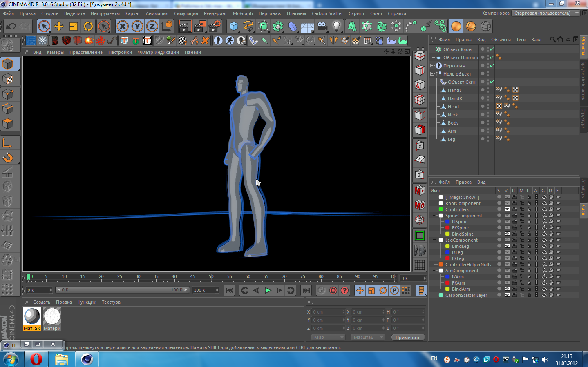588x367 pixels.
Task: Switch to the Структура side tab
Action: pos(584,118)
